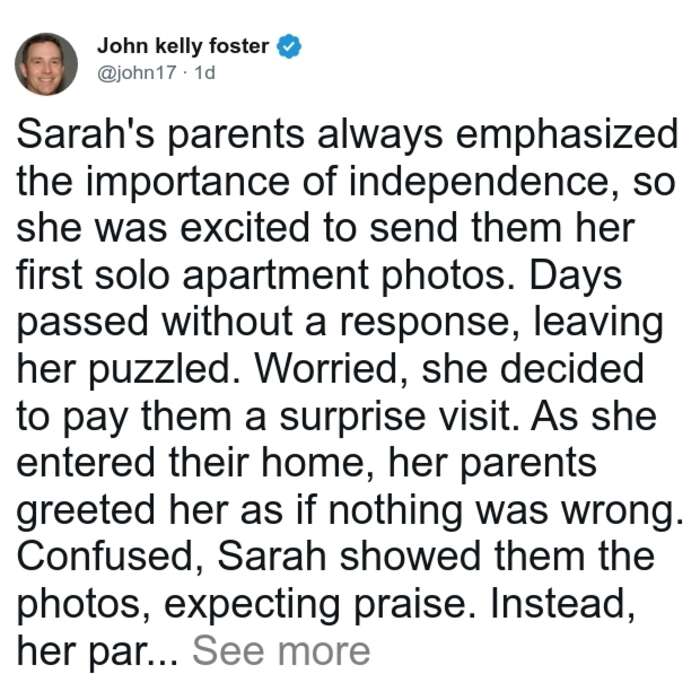The image size is (700, 700).
Task: Select the word "greeted" in the post
Action: 86,512
